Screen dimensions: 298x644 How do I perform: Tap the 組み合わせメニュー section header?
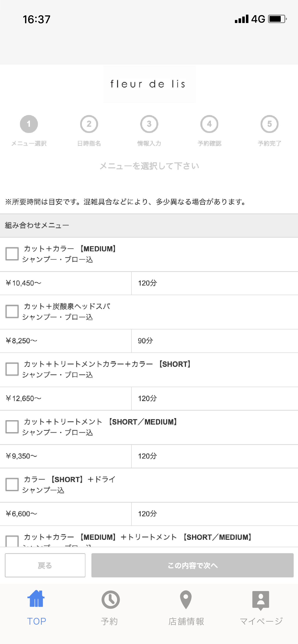click(149, 225)
